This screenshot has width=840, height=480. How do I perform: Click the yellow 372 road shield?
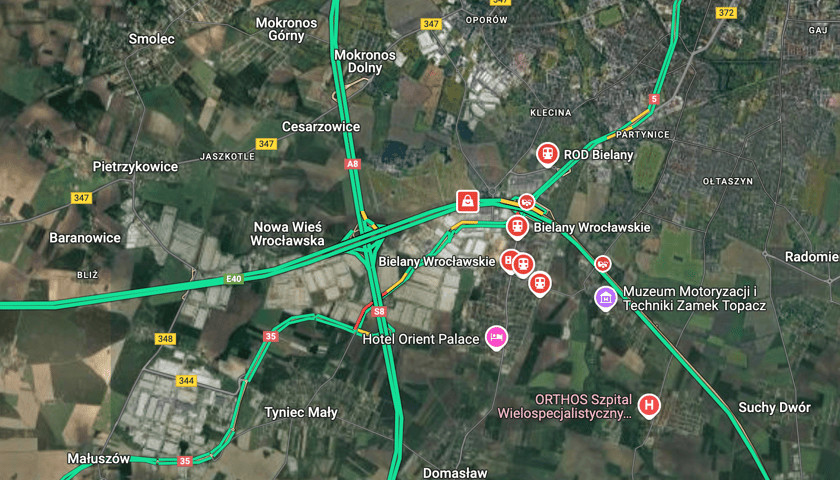tap(726, 13)
